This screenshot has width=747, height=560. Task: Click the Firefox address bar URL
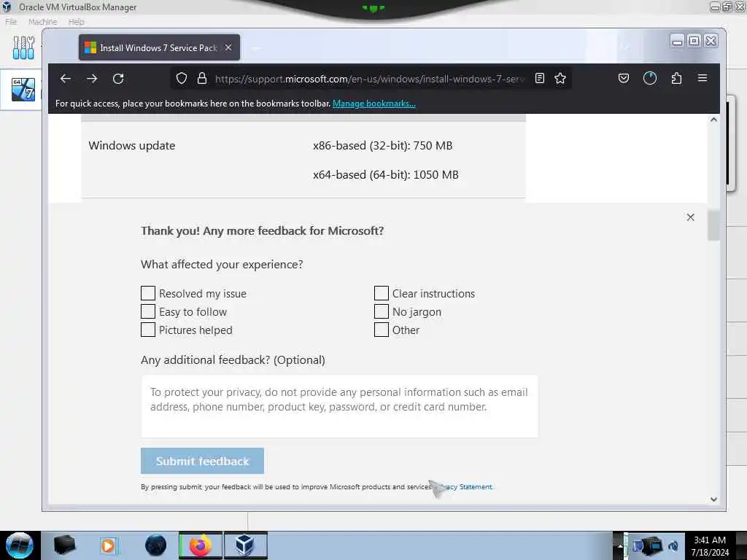pyautogui.click(x=369, y=79)
